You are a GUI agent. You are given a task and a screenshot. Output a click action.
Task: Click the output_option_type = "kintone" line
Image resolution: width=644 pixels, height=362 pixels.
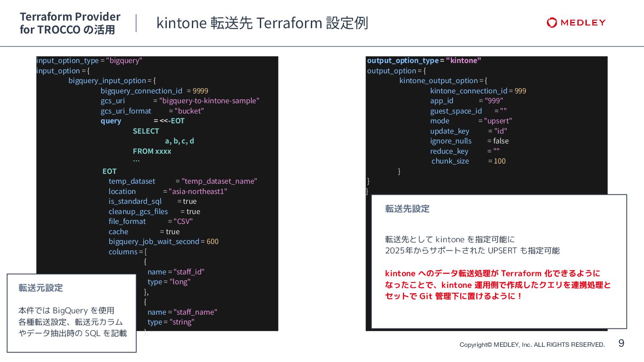424,60
